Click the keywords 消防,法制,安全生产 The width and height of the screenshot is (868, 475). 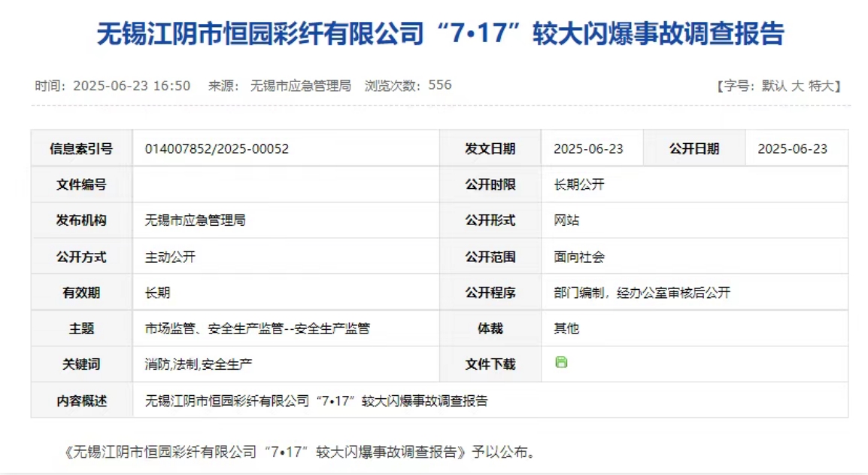coord(198,364)
